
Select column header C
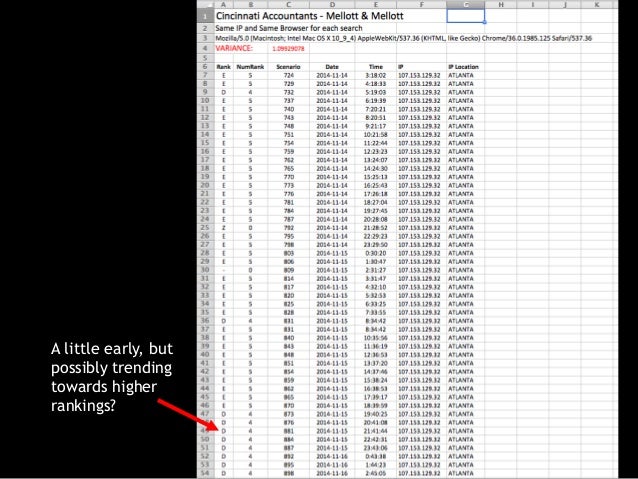[288, 4]
